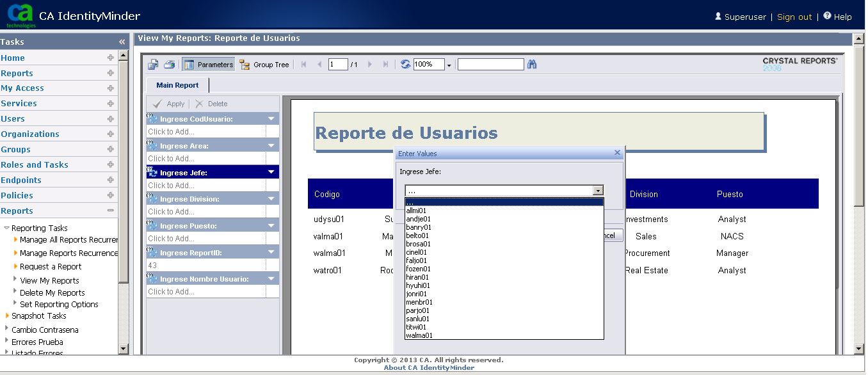Expand the Groups plus icon
This screenshot has width=868, height=375.
pos(111,150)
